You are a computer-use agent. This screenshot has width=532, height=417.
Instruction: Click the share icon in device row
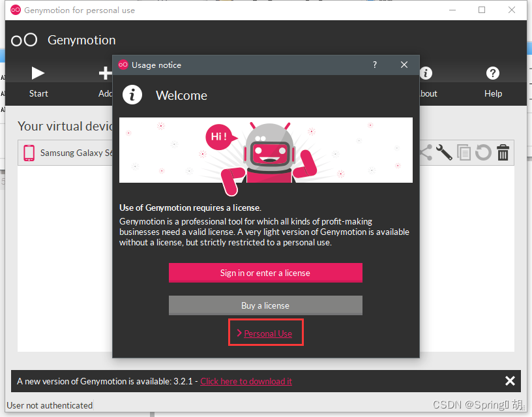(x=426, y=153)
